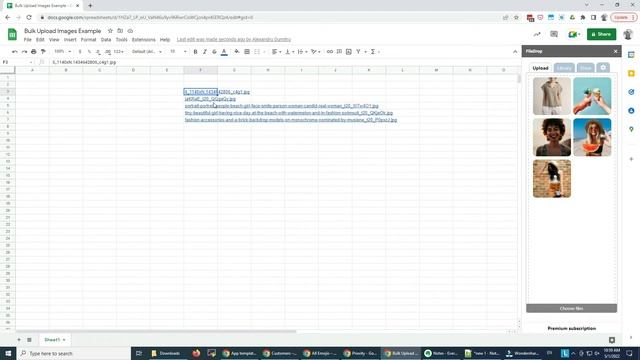Open the fill color picker
The image size is (640, 360).
coord(237,52)
